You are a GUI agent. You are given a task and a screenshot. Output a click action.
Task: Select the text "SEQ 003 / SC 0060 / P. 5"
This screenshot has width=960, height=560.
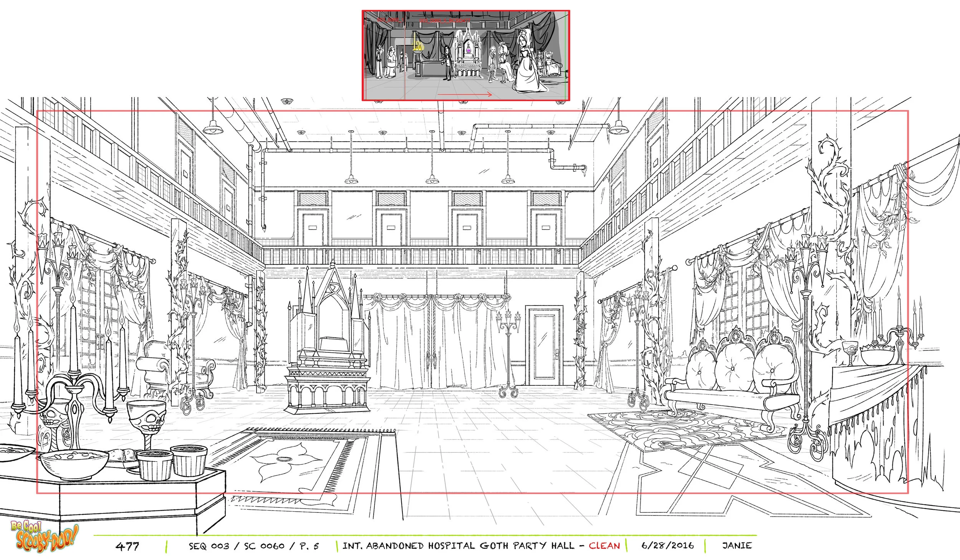coord(254,546)
